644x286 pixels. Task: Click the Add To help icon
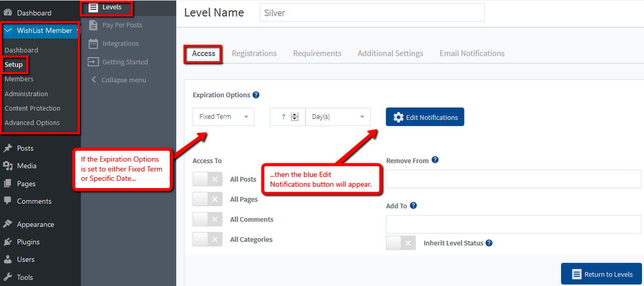(x=413, y=205)
